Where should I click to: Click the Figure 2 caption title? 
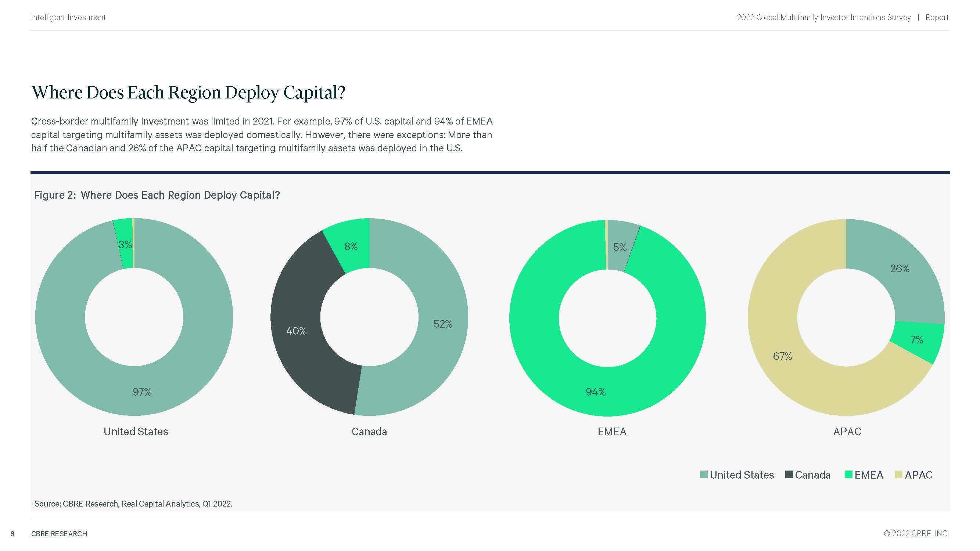(157, 195)
